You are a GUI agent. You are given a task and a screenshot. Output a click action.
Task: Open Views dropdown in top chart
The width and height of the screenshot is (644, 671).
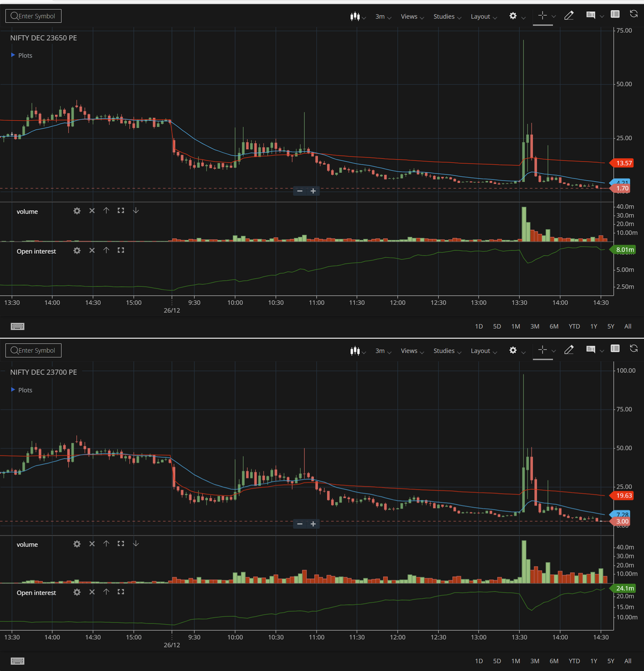pos(412,17)
